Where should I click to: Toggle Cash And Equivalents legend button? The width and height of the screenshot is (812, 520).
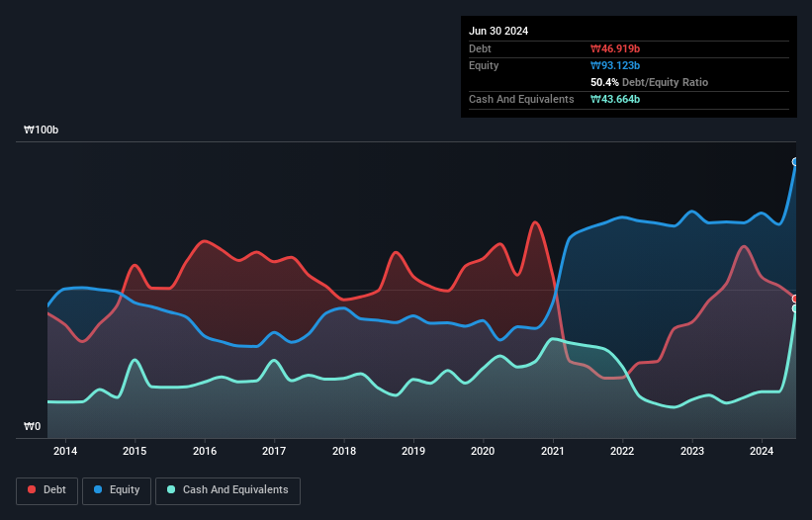pyautogui.click(x=227, y=490)
